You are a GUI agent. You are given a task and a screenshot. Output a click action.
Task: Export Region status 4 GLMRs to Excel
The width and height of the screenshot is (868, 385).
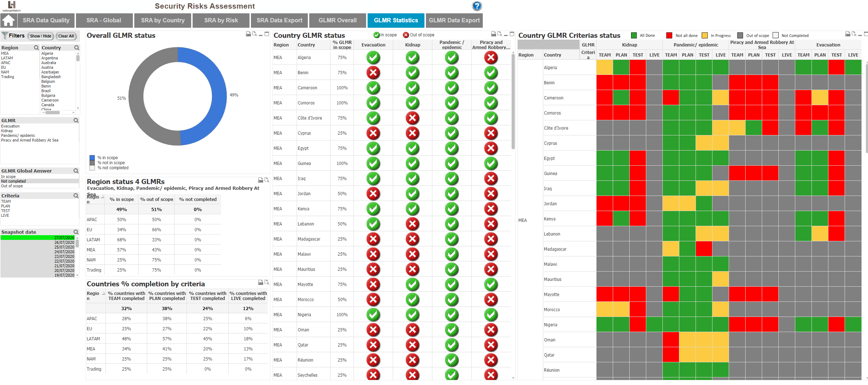(x=267, y=180)
